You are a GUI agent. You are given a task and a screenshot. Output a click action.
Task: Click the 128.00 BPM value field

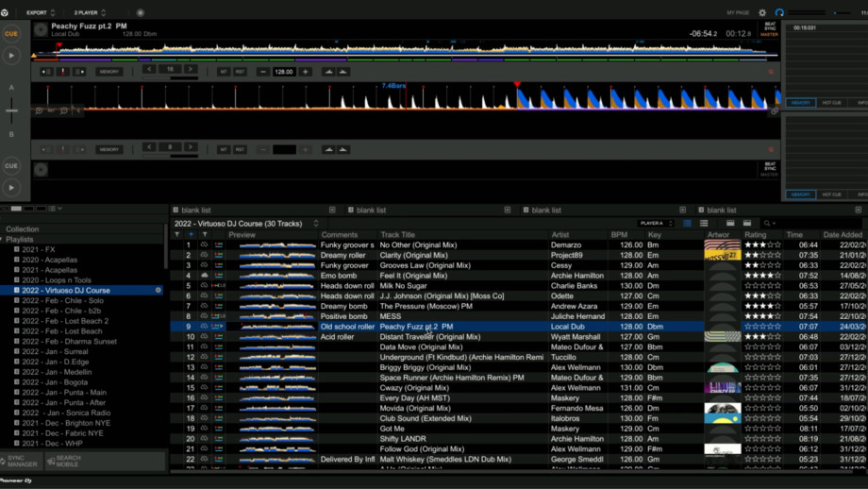point(284,72)
